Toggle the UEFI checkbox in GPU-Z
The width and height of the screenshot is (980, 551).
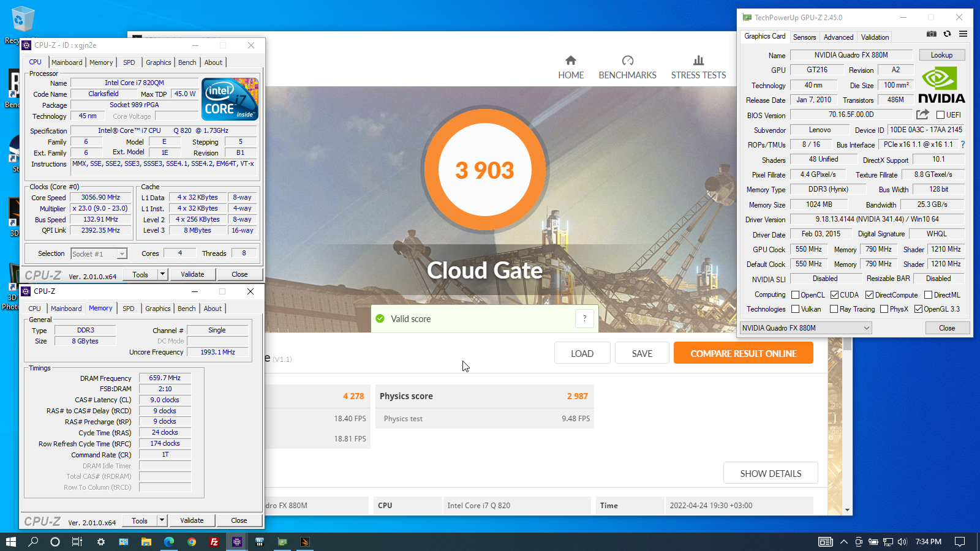(940, 115)
